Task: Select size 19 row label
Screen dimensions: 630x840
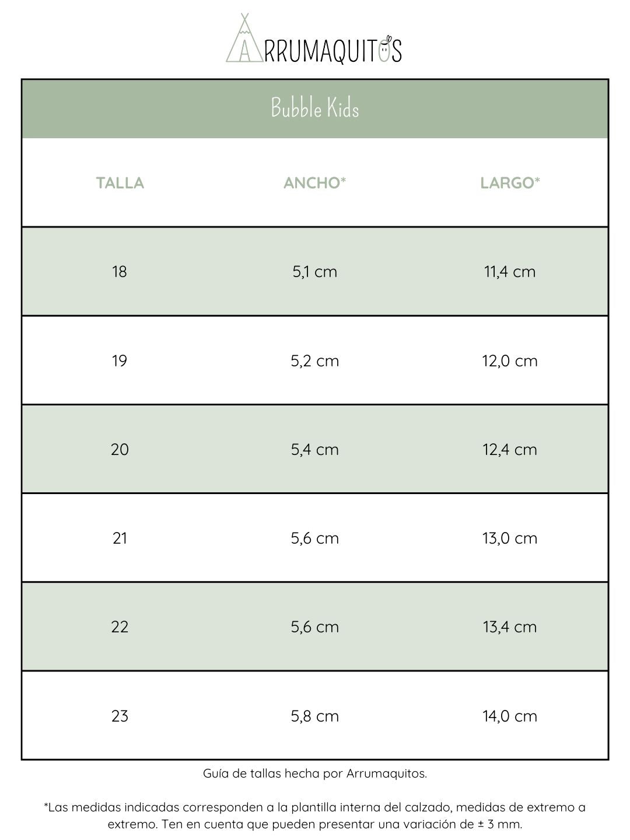Action: (x=120, y=361)
